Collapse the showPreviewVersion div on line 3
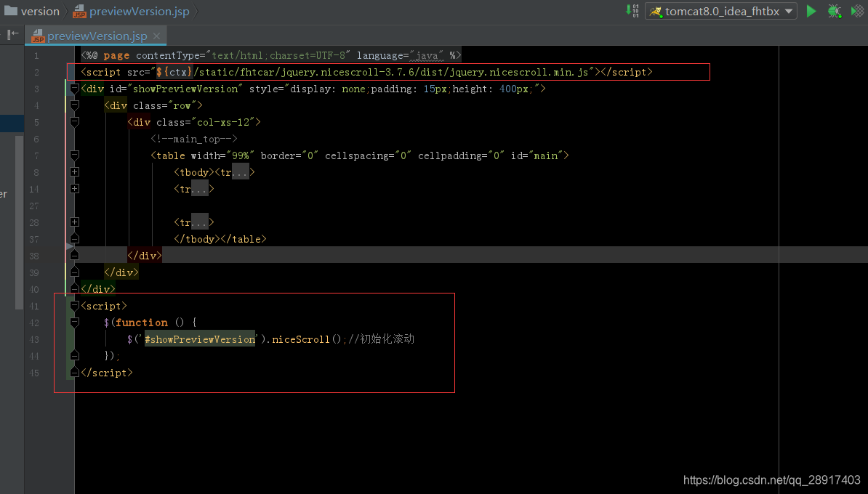The width and height of the screenshot is (868, 494). coord(75,89)
